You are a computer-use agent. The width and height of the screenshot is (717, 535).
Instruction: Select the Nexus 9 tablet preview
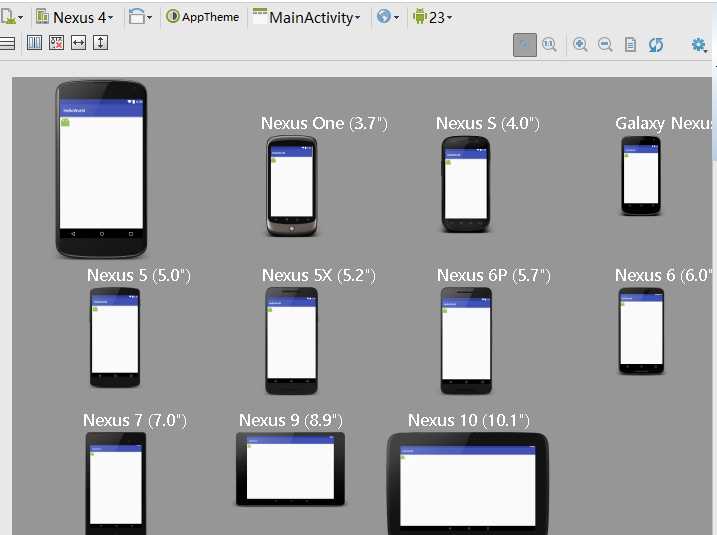point(290,469)
